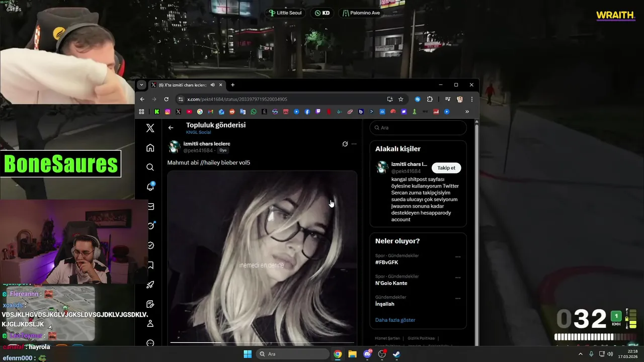
Task: Open Articles compose icon in X sidebar
Action: pyautogui.click(x=150, y=304)
